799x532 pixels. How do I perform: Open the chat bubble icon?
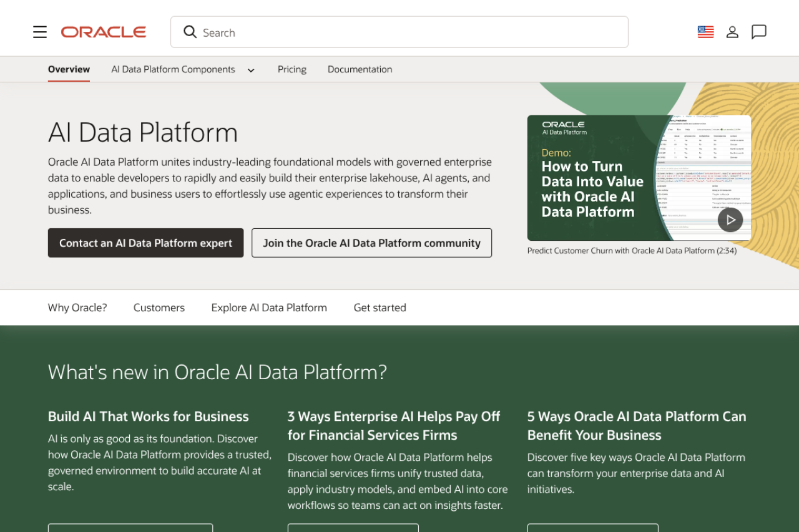[759, 32]
